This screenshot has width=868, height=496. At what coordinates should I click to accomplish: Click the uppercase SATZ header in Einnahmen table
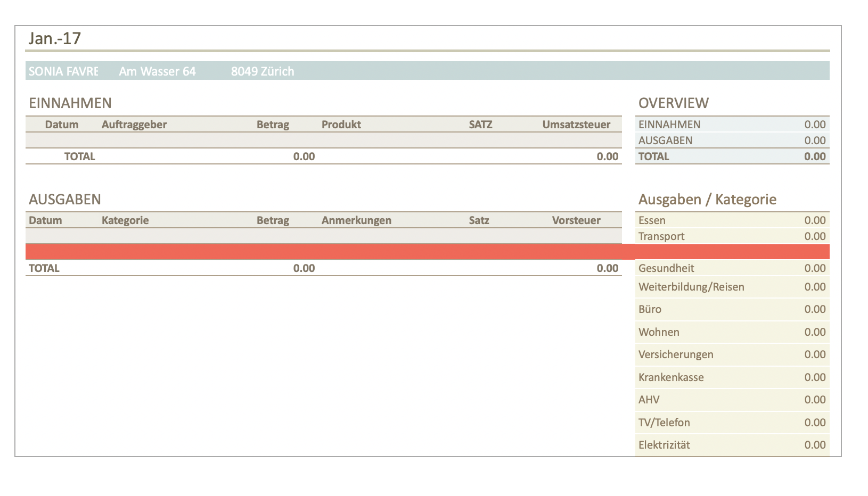480,125
